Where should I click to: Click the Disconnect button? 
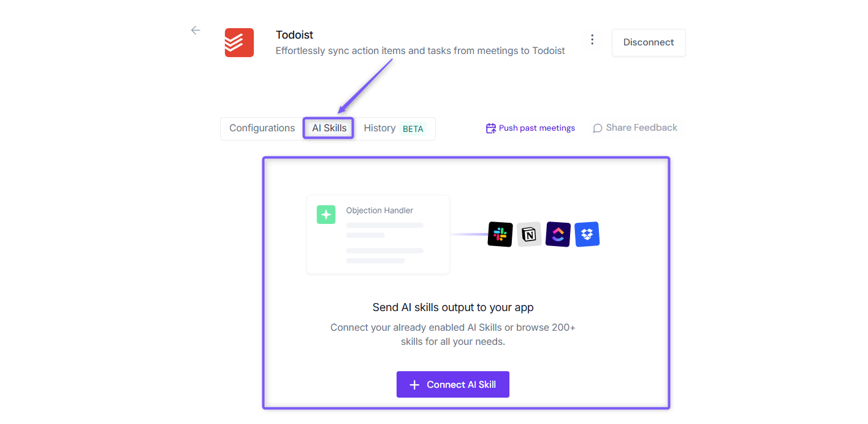click(649, 42)
